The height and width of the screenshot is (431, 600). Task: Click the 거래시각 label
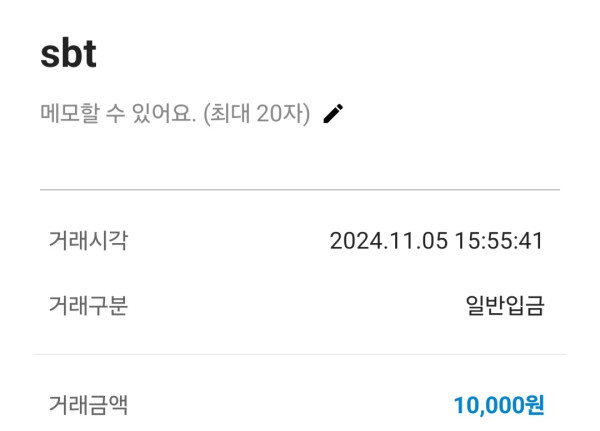88,241
